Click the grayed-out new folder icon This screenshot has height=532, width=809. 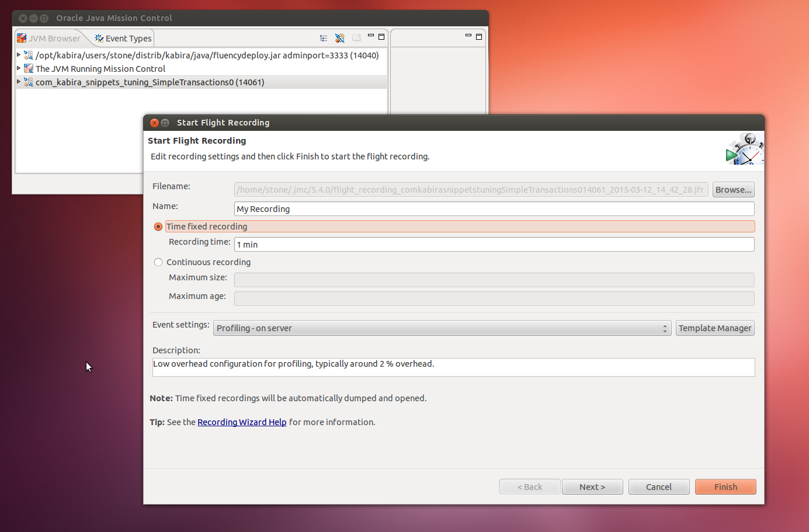[x=356, y=38]
